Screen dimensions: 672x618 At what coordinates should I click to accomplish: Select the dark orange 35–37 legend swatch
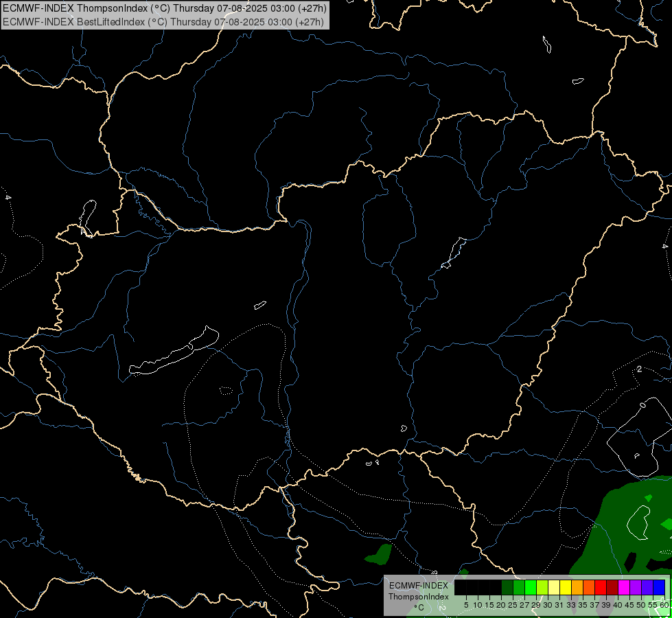pyautogui.click(x=589, y=587)
